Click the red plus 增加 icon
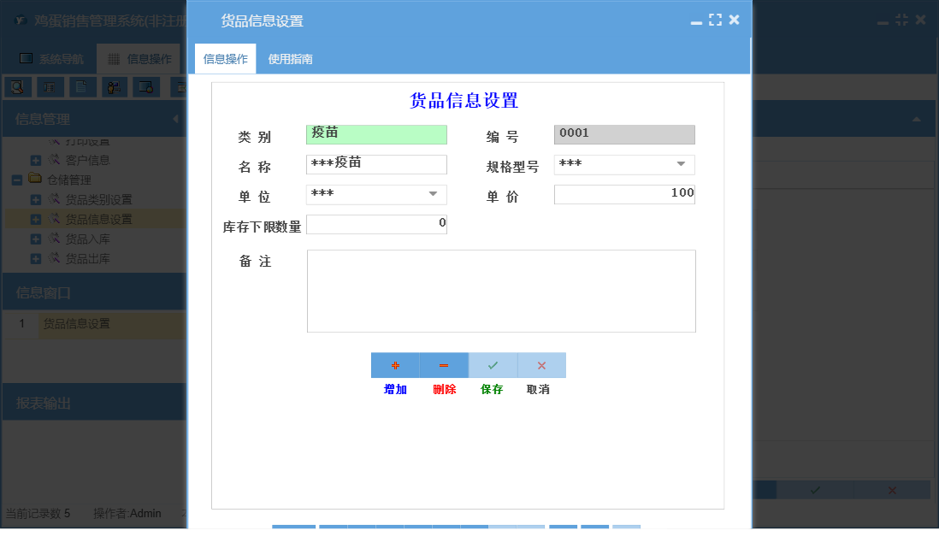This screenshot has height=560, width=939. (x=394, y=365)
